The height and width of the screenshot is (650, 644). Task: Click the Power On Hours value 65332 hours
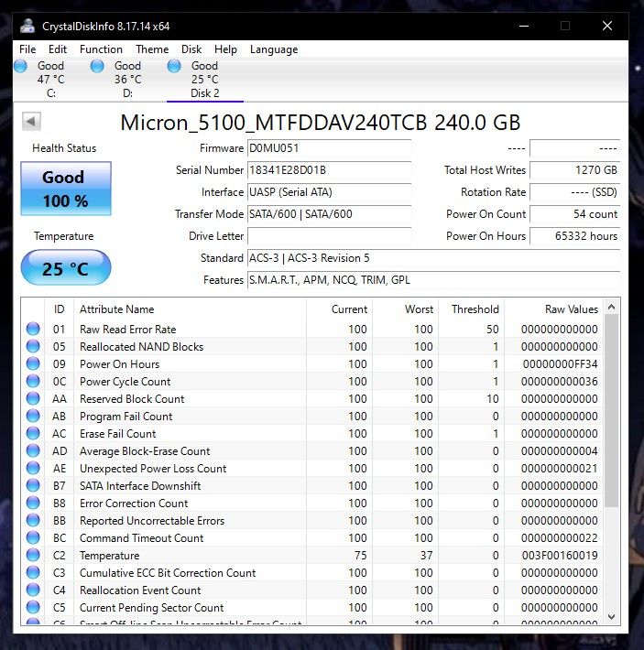click(x=574, y=236)
